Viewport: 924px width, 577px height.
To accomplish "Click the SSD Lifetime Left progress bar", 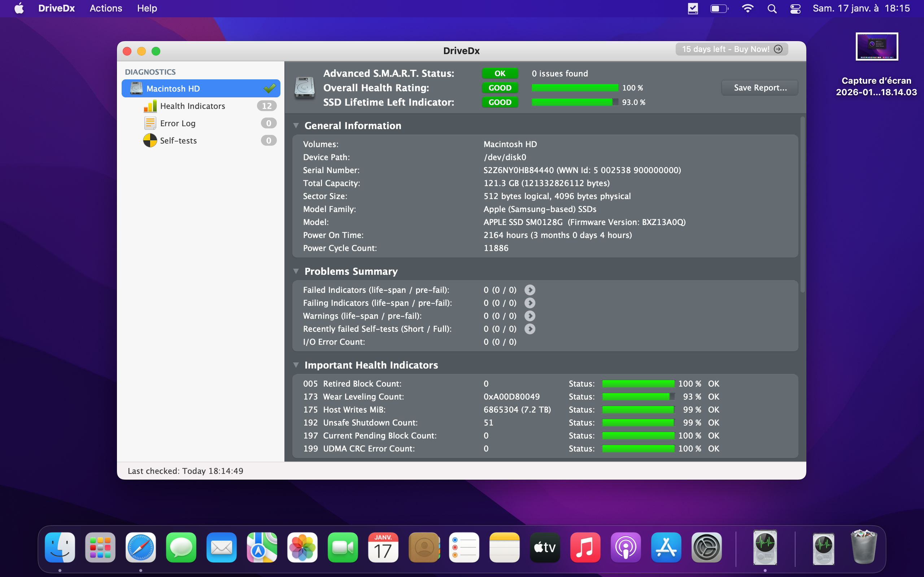I will (575, 102).
